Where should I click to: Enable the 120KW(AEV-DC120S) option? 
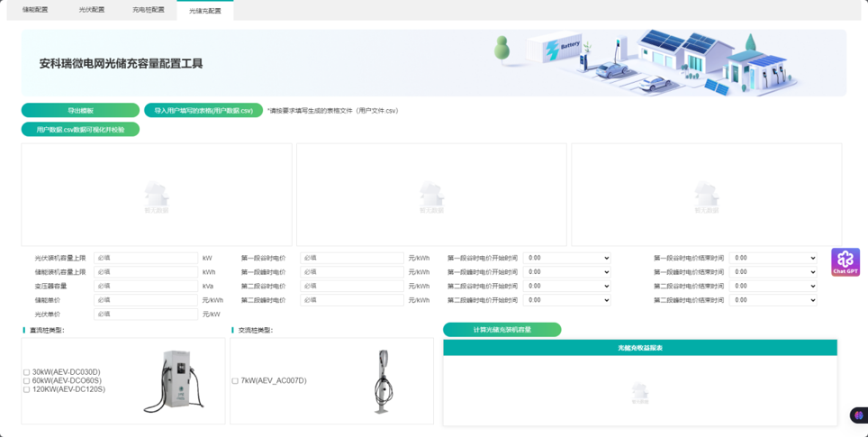(x=27, y=389)
